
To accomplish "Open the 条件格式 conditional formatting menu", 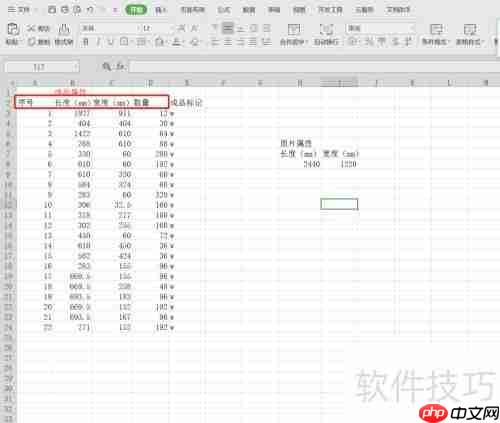I will pyautogui.click(x=436, y=35).
